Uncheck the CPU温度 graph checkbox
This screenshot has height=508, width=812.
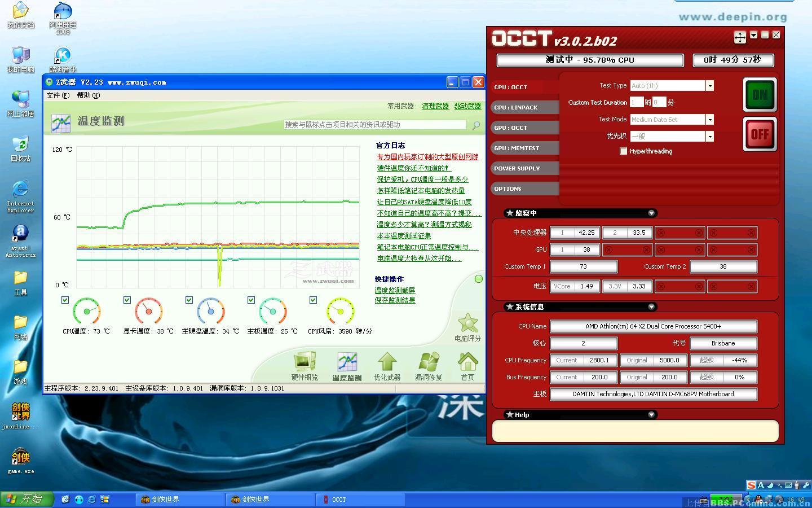[65, 300]
